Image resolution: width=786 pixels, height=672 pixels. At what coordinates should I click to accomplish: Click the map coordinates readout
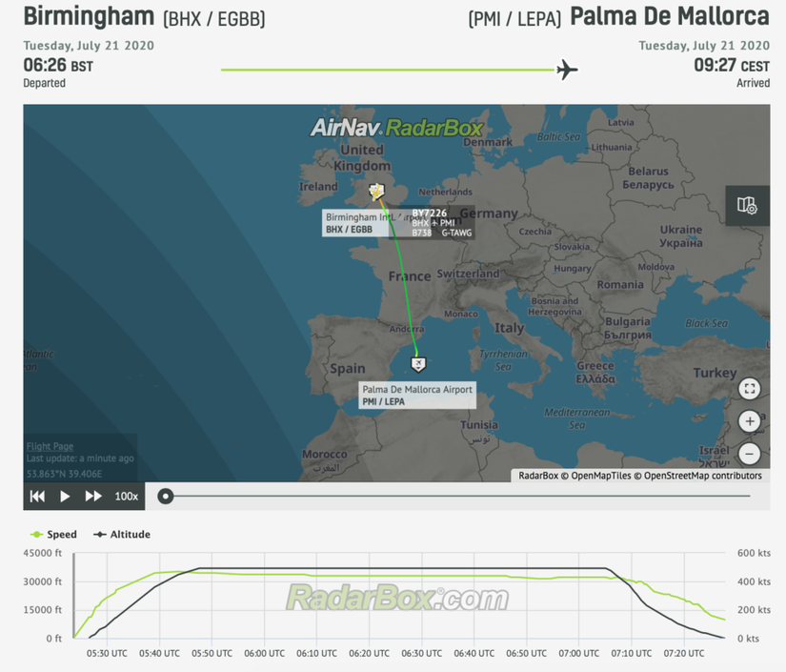[64, 474]
